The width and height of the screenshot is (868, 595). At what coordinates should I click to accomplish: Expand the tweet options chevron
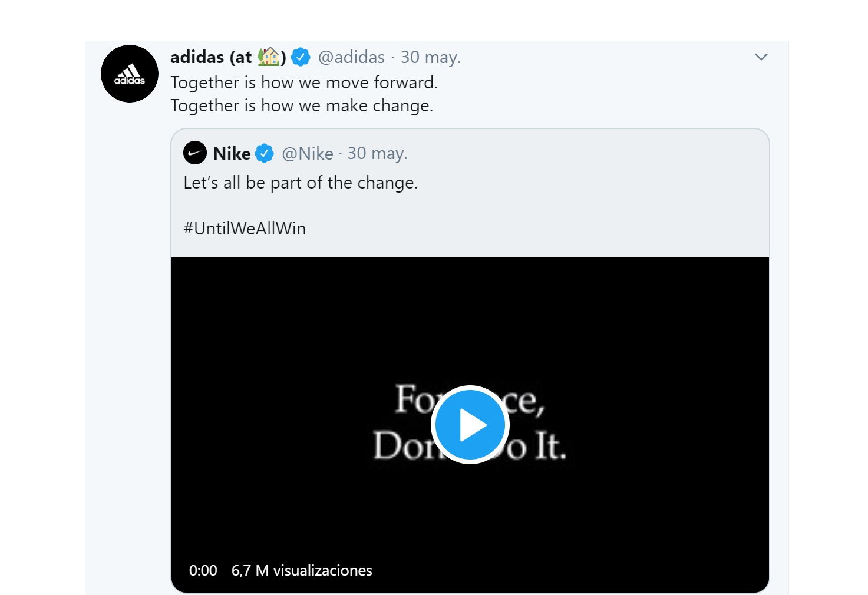761,57
